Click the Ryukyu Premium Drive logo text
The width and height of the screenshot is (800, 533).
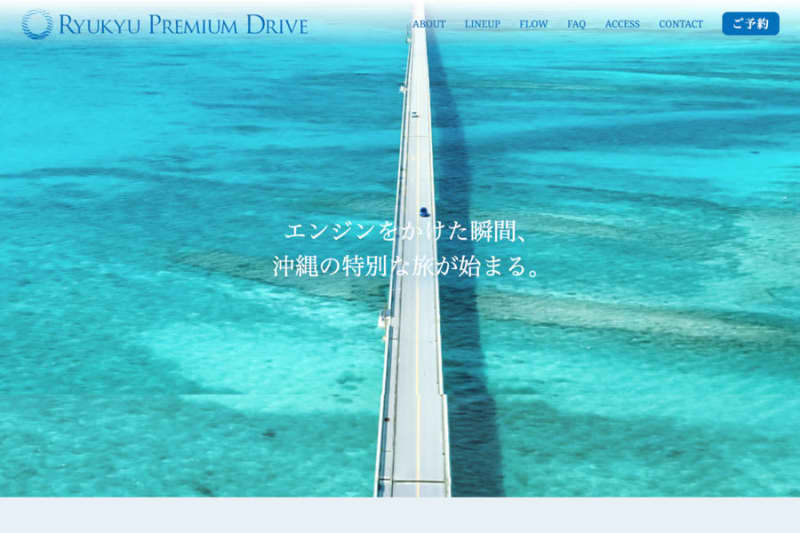pos(183,25)
